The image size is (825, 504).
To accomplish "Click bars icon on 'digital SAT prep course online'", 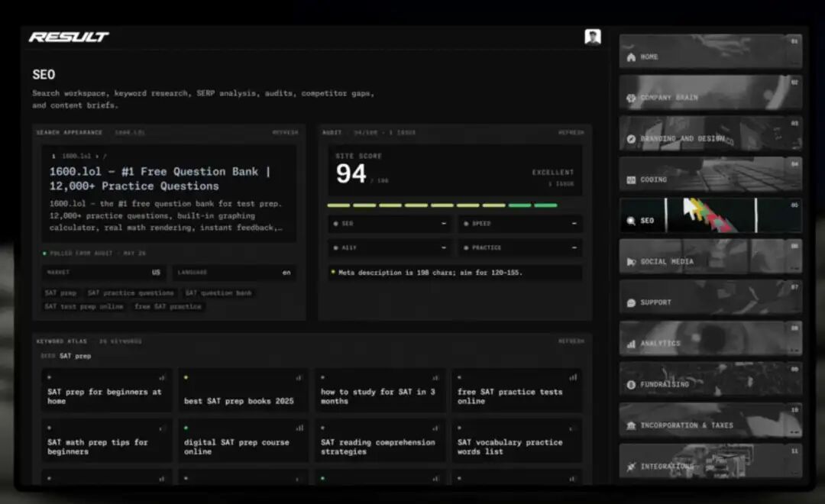I will [x=299, y=428].
